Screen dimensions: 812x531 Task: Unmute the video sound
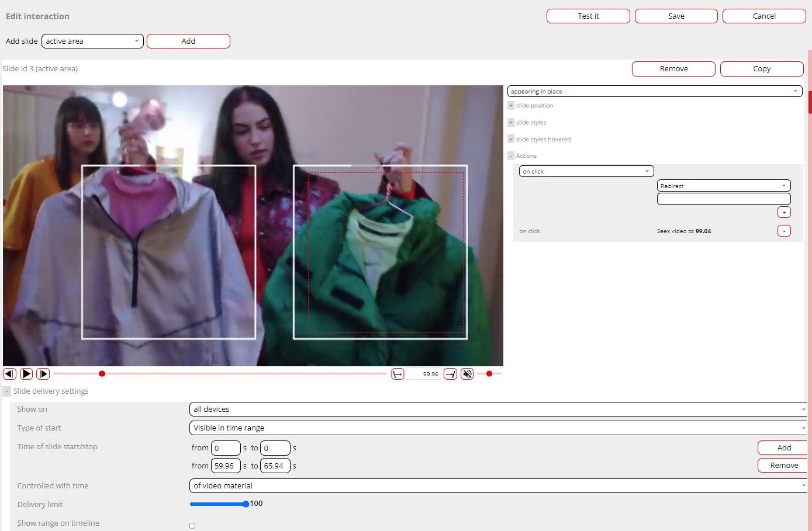tap(467, 374)
